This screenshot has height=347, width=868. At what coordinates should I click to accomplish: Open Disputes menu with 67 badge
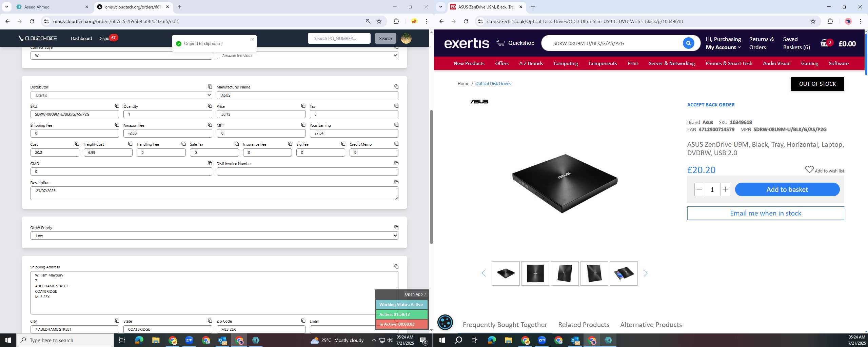[104, 39]
